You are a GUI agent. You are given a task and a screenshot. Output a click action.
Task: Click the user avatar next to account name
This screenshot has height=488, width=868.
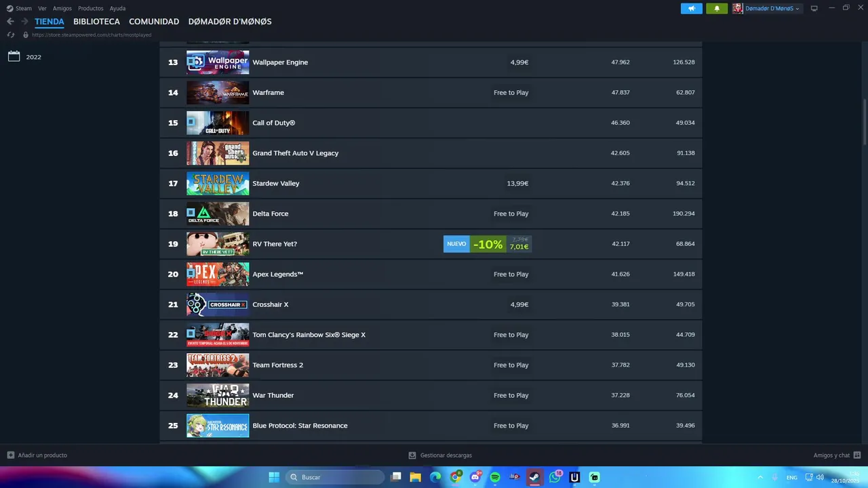738,8
